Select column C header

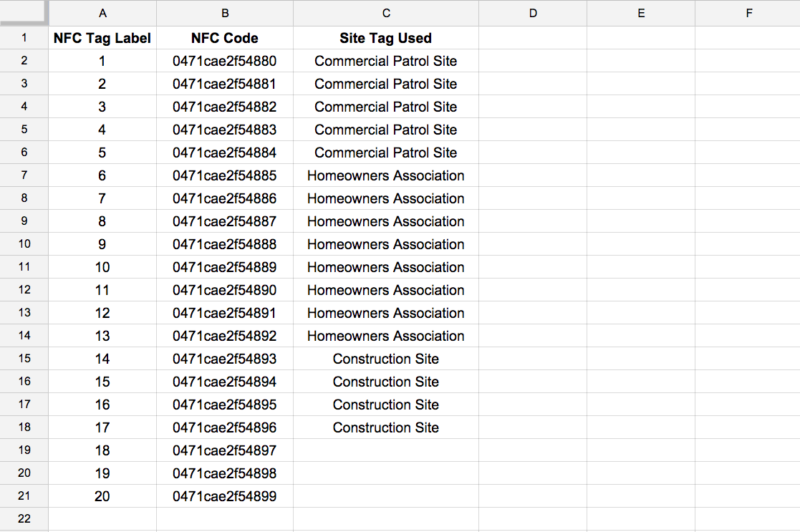click(x=386, y=13)
